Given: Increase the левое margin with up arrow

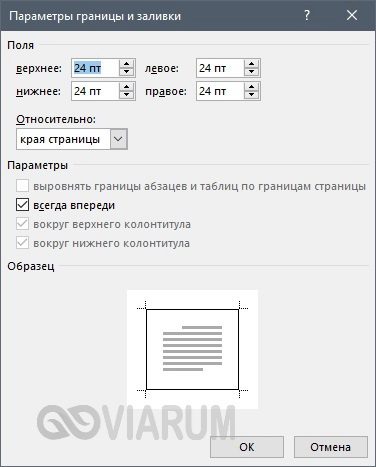Looking at the screenshot, I should click(x=251, y=64).
